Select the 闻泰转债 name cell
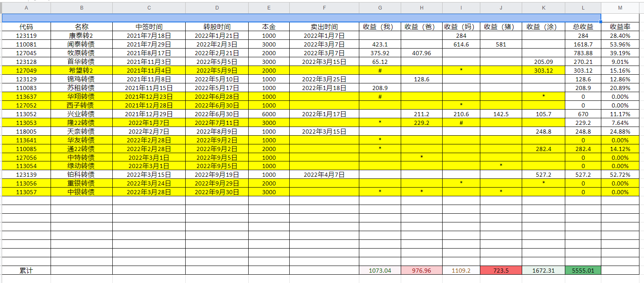 pyautogui.click(x=82, y=44)
